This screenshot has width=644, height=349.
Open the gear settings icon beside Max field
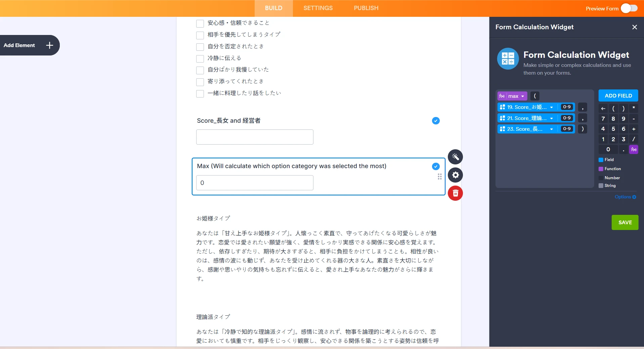tap(455, 175)
